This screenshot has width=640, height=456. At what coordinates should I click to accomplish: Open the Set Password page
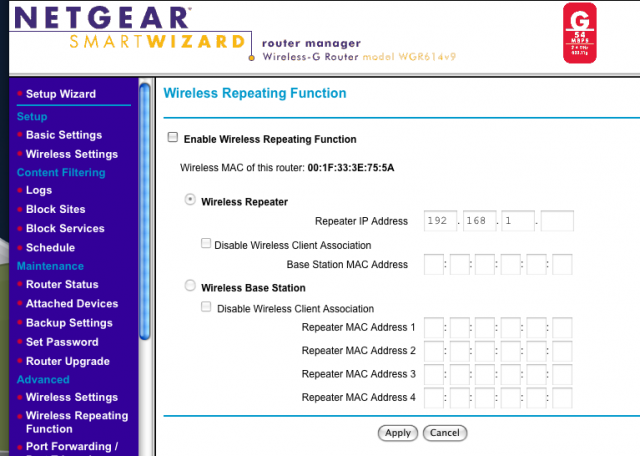62,342
